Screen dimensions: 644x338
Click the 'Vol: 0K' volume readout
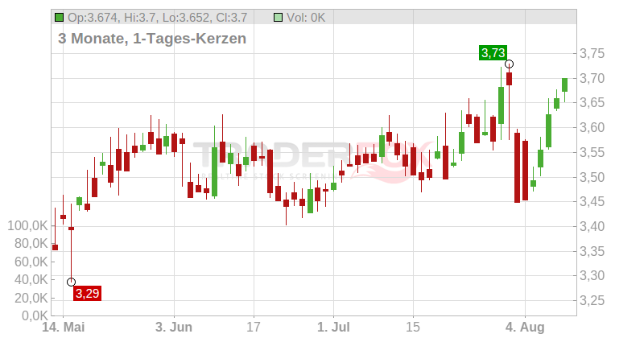306,18
